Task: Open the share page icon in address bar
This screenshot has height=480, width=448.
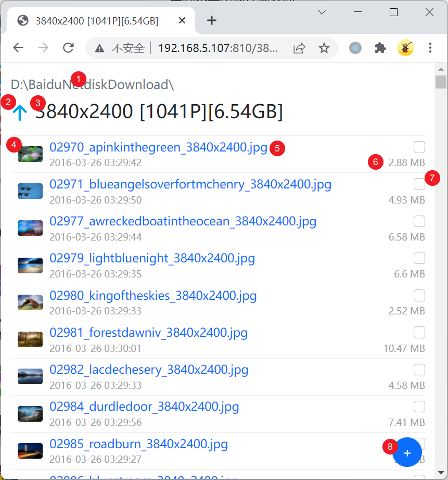Action: coord(299,48)
